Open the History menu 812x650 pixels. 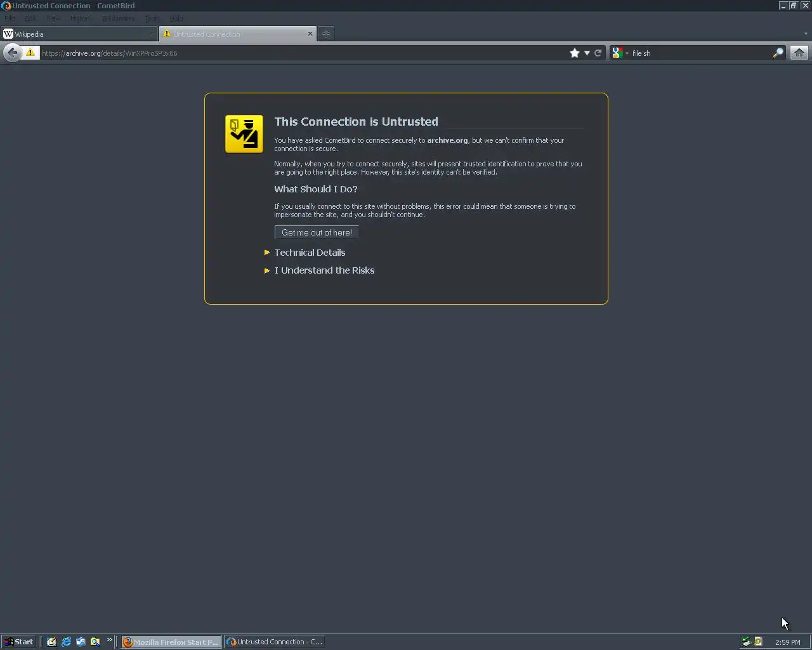coord(81,18)
